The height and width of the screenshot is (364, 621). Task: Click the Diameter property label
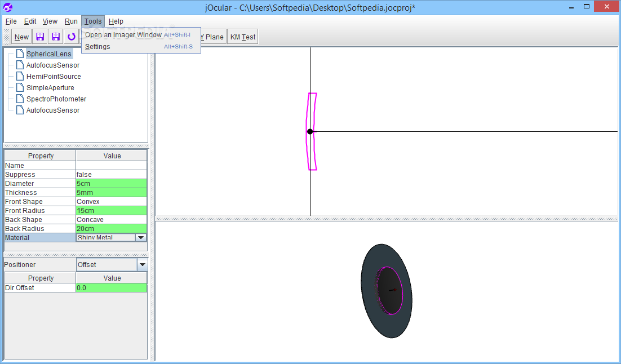pyautogui.click(x=40, y=184)
